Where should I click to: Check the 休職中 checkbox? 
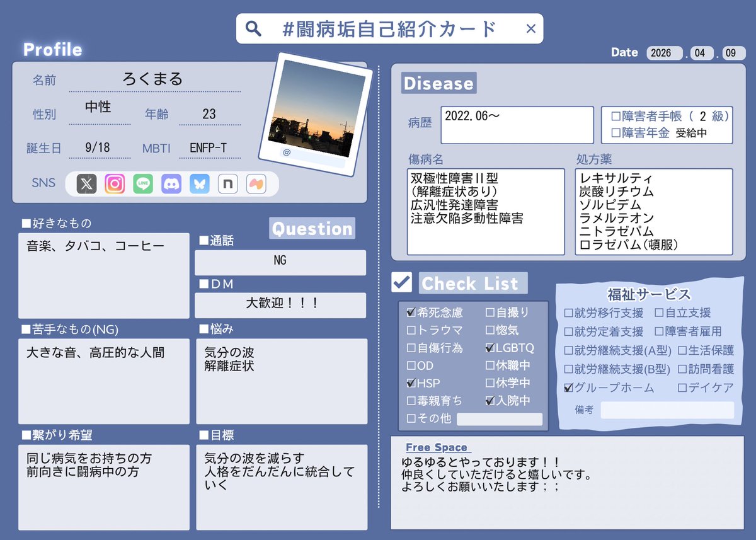[490, 365]
